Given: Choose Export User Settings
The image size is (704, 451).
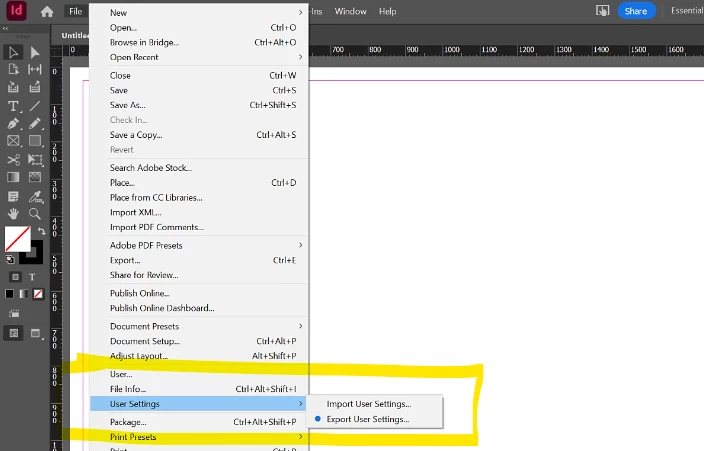Looking at the screenshot, I should pos(374,419).
